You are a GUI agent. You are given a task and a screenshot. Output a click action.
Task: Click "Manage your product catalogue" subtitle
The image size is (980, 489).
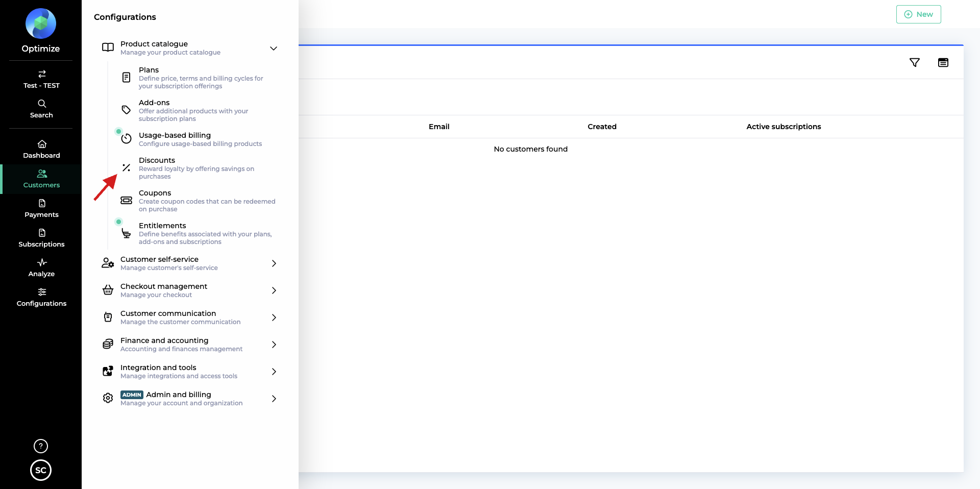170,53
